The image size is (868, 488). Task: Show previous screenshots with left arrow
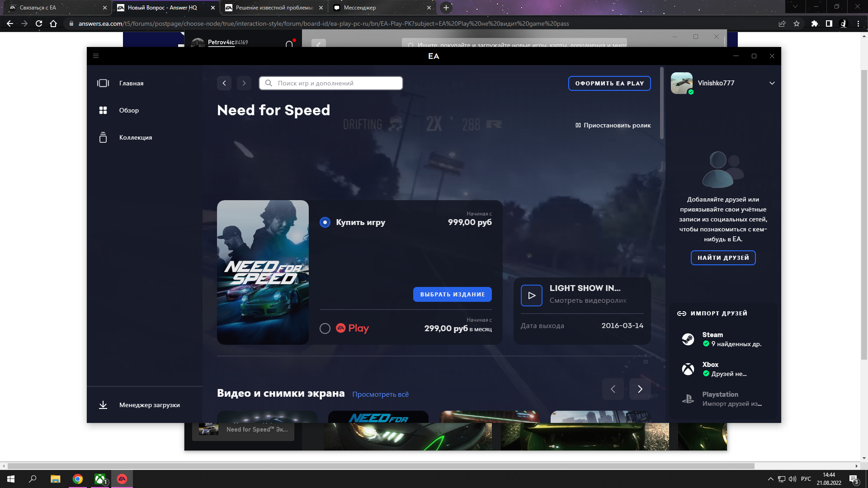click(x=613, y=389)
